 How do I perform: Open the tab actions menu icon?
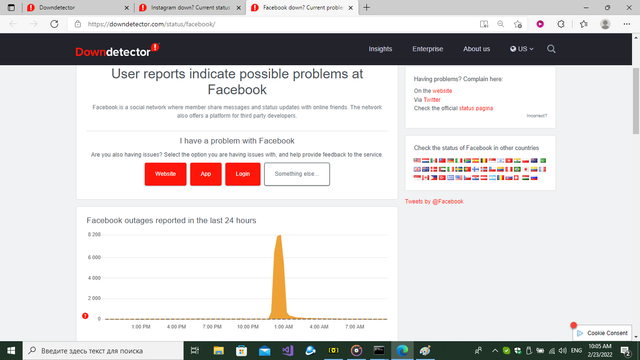11,7
